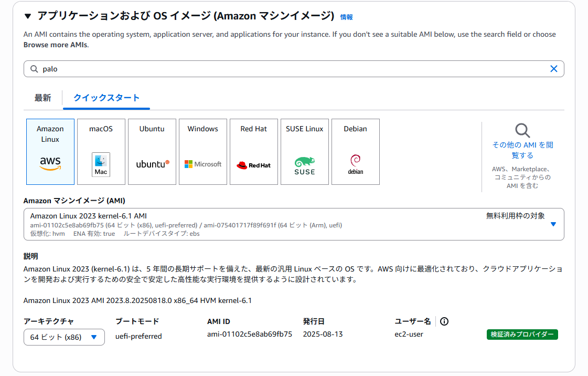Click the AWS、Marketplace、コミュニティからの AMI を含む text
This screenshot has height=376, width=588.
(522, 177)
